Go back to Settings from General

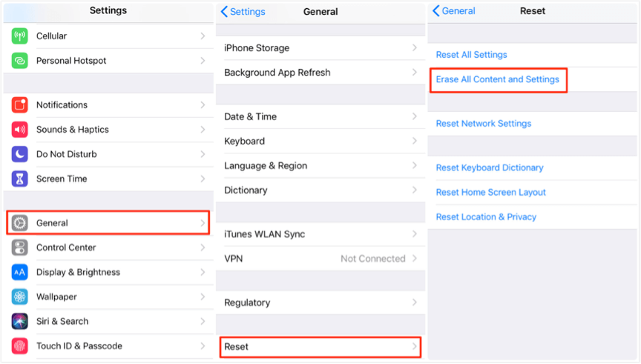pyautogui.click(x=243, y=12)
